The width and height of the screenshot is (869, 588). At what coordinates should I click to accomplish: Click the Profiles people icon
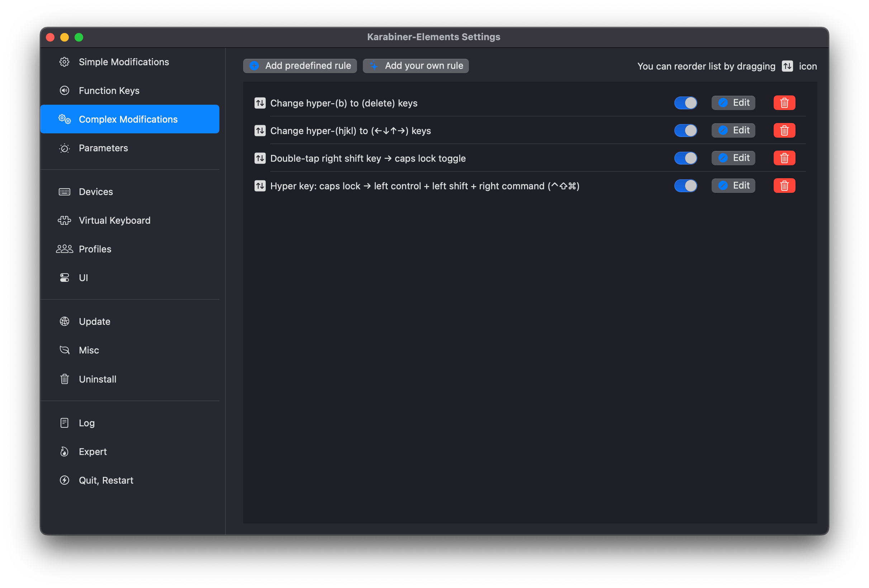pos(64,249)
